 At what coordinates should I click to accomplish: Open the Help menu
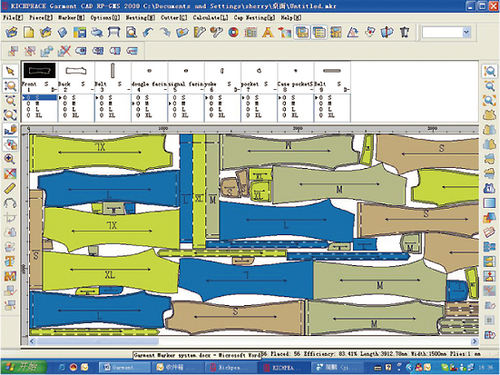(x=291, y=18)
